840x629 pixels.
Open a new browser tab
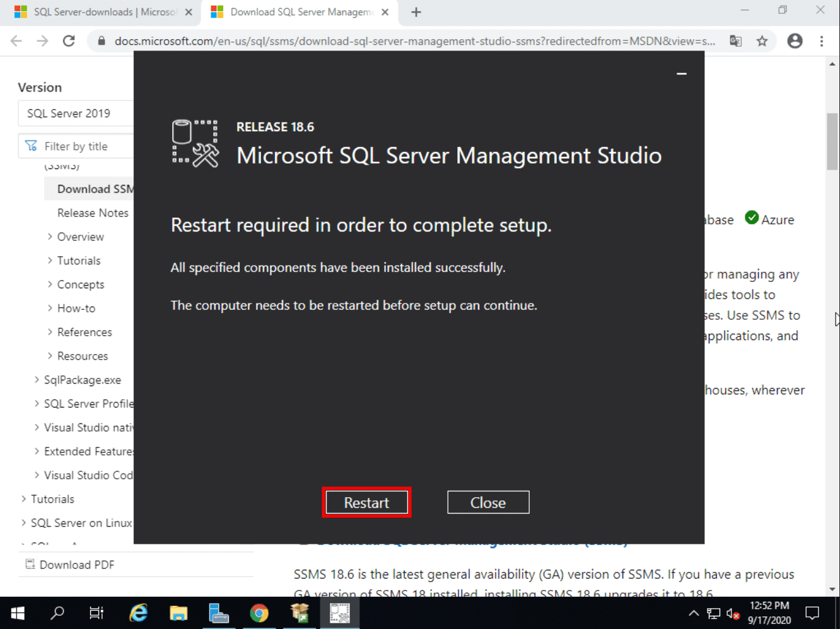click(416, 12)
